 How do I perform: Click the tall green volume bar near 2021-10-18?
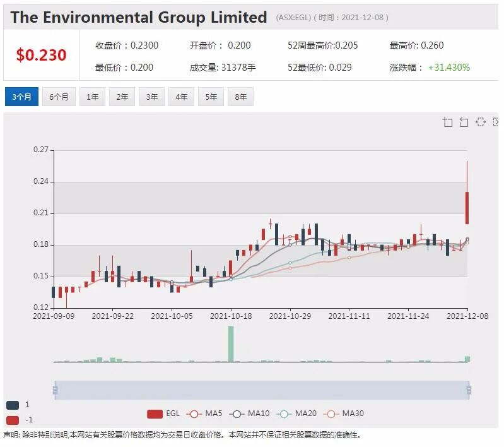[x=231, y=344]
